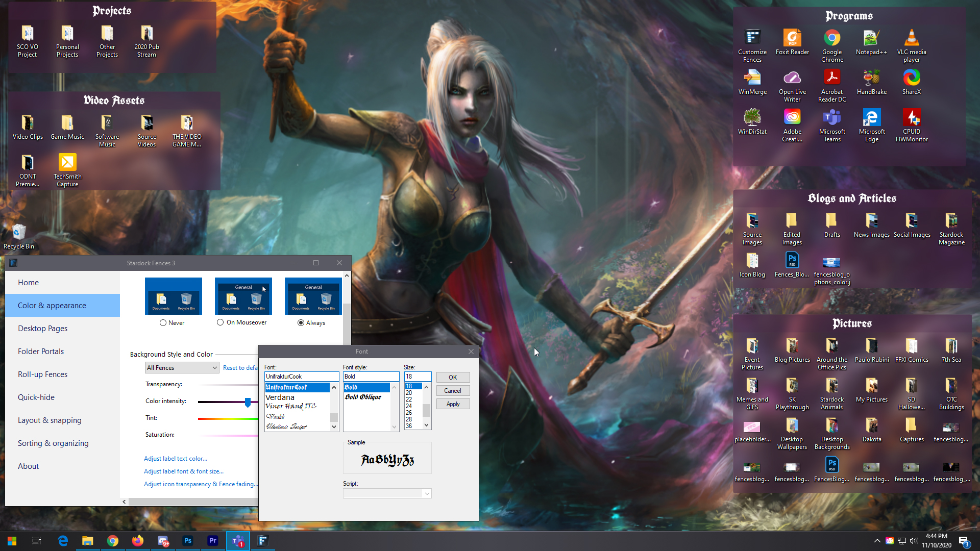Open Quick-hide section
The height and width of the screenshot is (551, 980).
[62, 397]
